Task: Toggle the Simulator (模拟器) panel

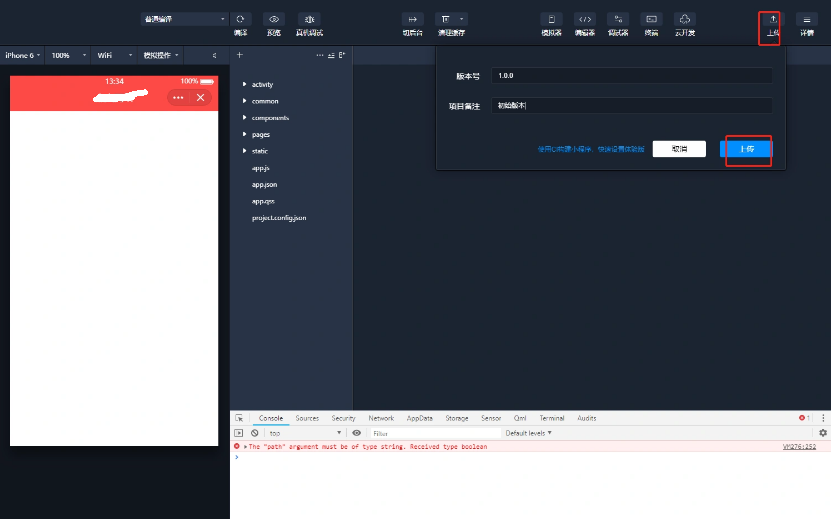Action: pyautogui.click(x=551, y=19)
